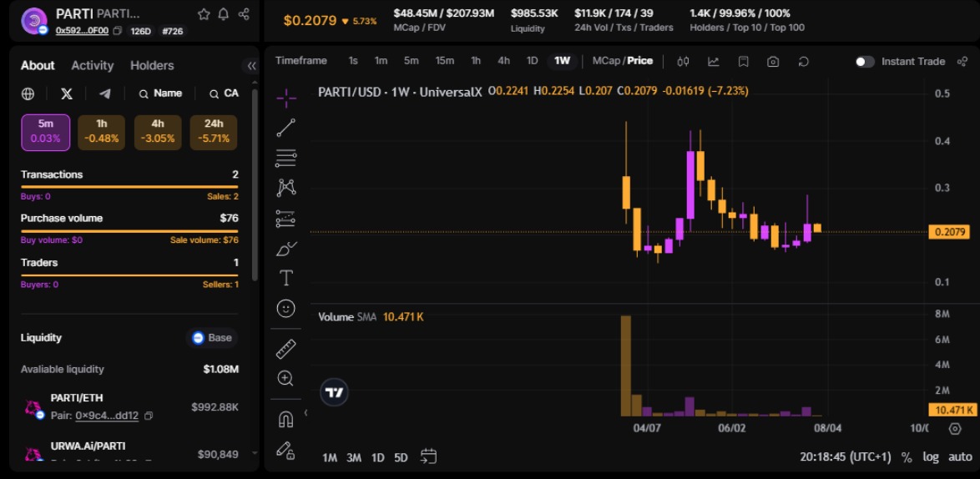Viewport: 980px width, 479px height.
Task: Set chart timeframe to 1W
Action: pyautogui.click(x=562, y=61)
